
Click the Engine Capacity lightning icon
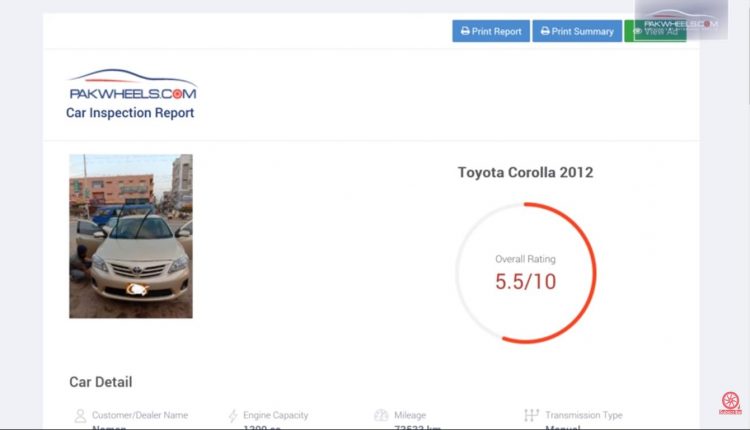point(233,415)
